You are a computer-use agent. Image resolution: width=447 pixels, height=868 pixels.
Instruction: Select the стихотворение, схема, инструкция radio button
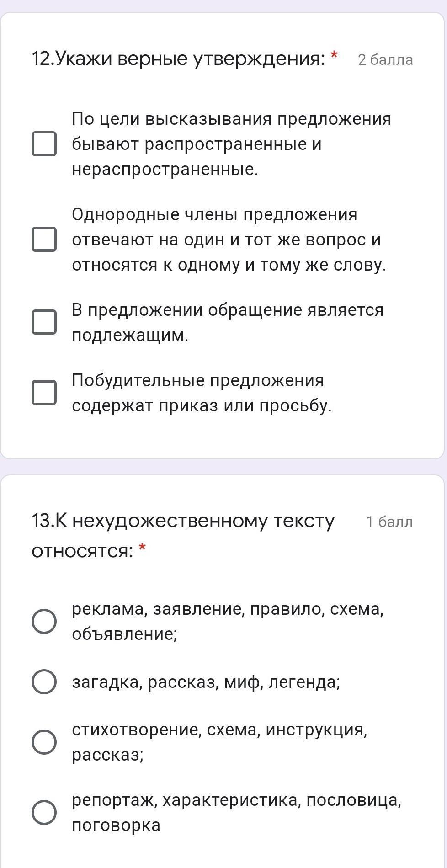tap(44, 741)
